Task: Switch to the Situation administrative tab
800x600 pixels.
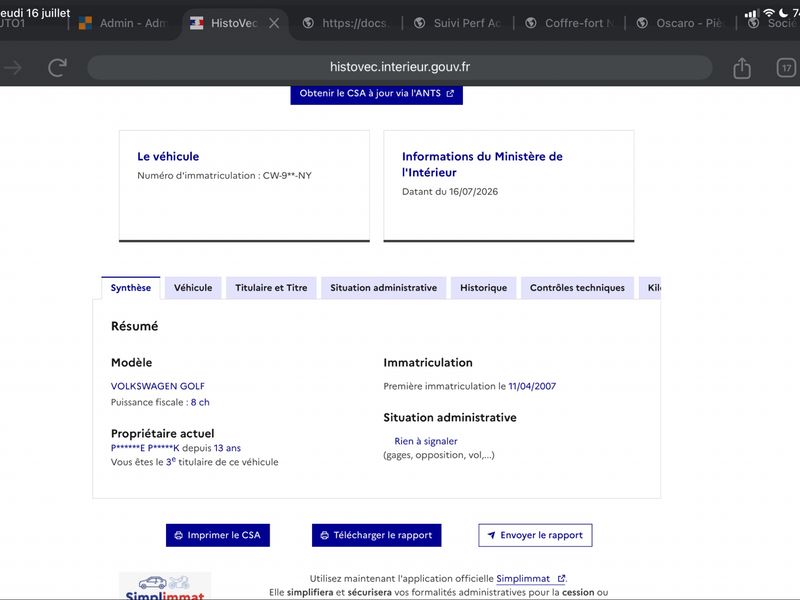Action: pos(383,288)
